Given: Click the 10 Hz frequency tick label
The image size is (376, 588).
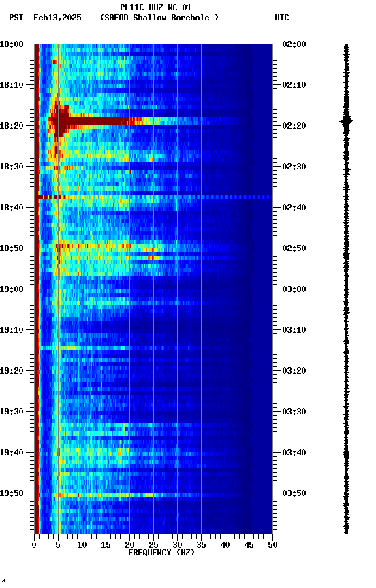Looking at the screenshot, I should [82, 545].
